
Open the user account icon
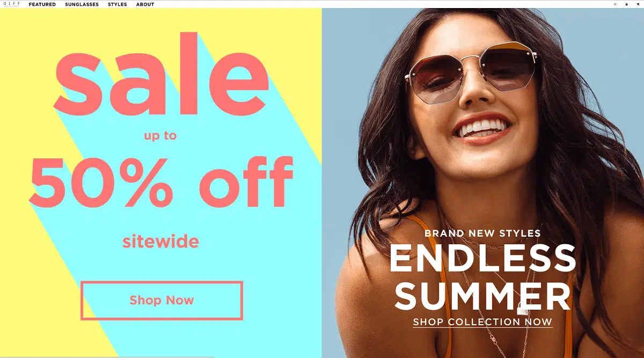click(626, 4)
